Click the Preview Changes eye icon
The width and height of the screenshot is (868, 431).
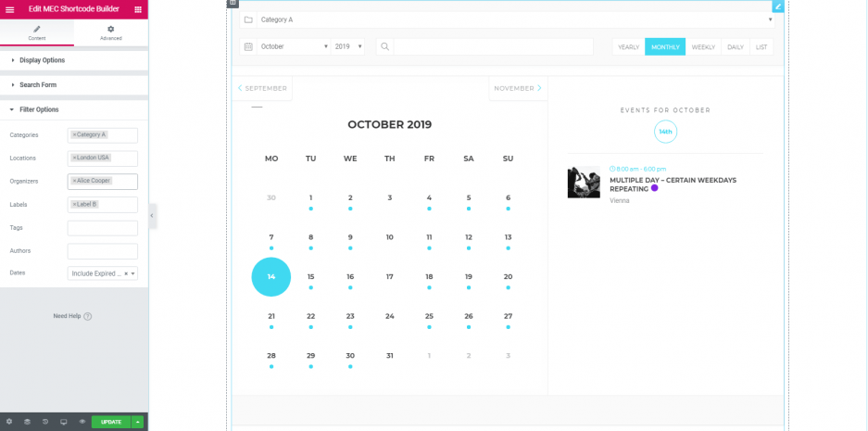(x=82, y=422)
